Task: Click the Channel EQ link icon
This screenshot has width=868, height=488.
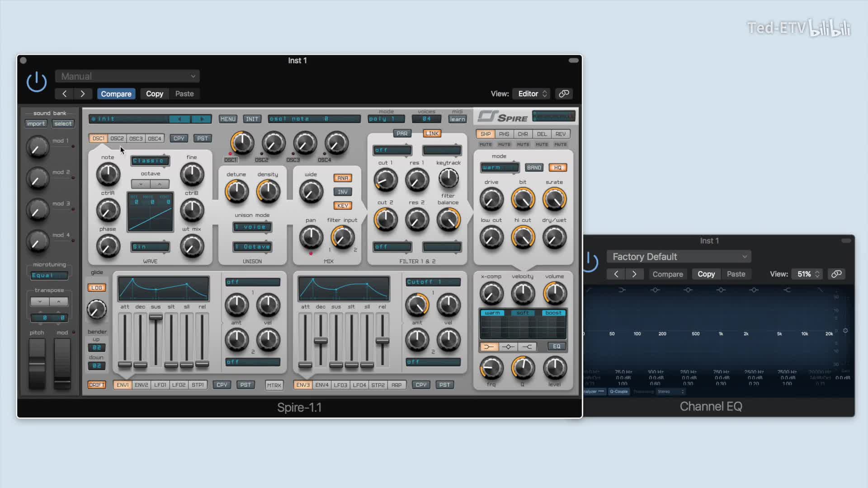Action: click(836, 274)
